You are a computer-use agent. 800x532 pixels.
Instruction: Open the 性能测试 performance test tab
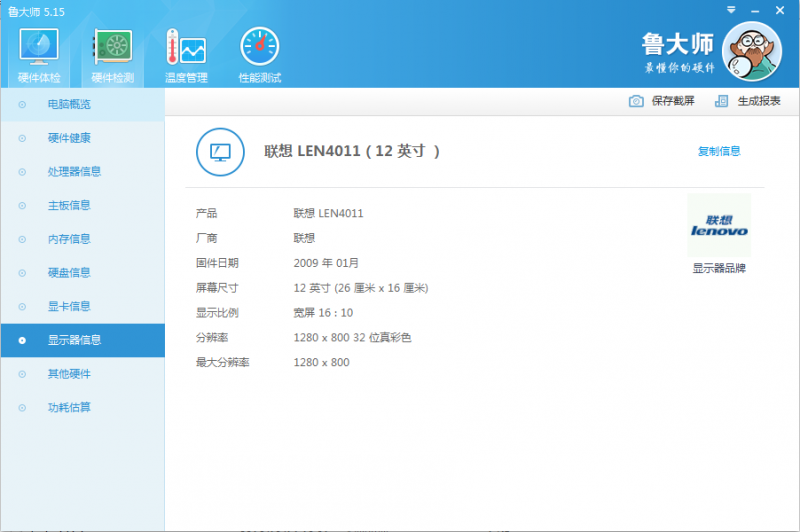pyautogui.click(x=260, y=56)
